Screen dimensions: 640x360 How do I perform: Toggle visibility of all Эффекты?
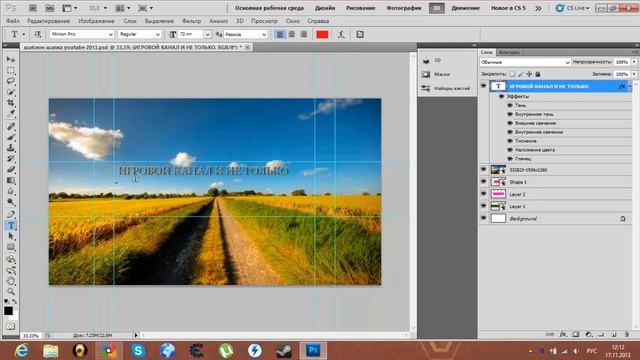pyautogui.click(x=502, y=97)
